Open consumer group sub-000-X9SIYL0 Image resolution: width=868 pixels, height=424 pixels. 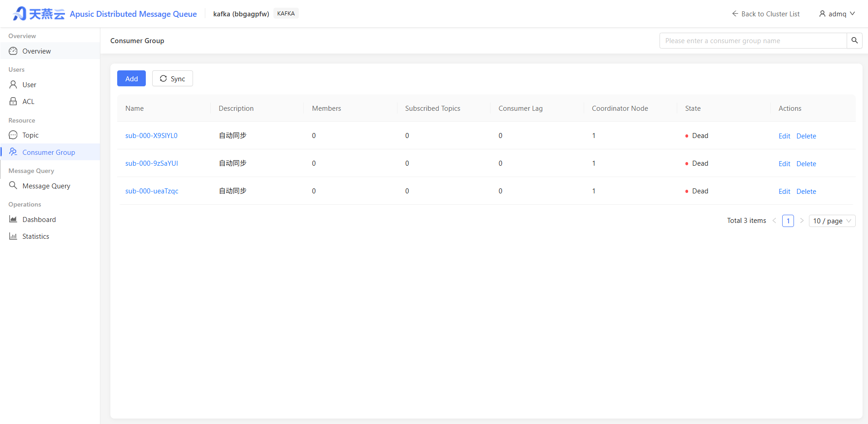pyautogui.click(x=151, y=135)
